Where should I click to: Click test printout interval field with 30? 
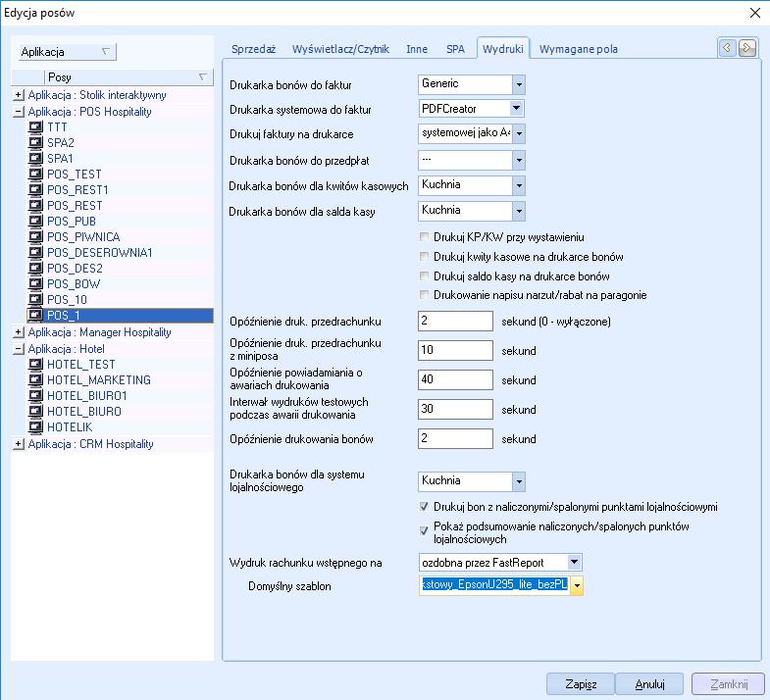455,410
